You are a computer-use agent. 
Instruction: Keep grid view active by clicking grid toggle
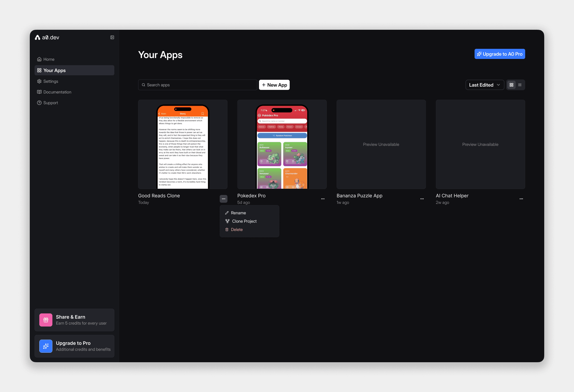(x=511, y=85)
